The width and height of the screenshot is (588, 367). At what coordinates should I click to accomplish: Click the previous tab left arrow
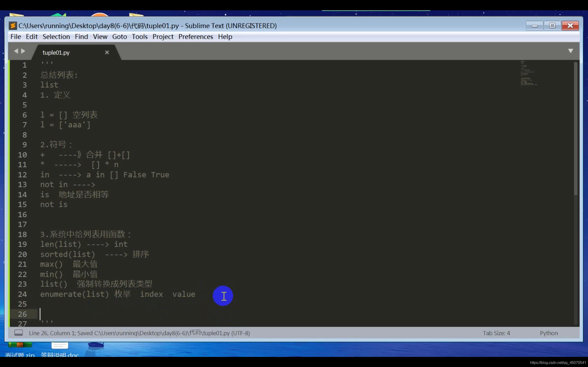point(16,51)
